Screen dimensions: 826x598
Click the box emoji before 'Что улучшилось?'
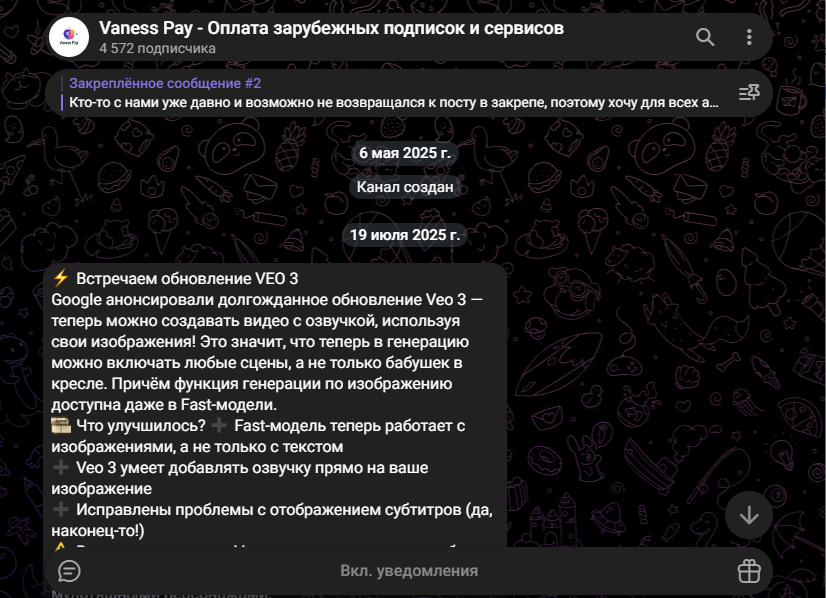point(61,425)
